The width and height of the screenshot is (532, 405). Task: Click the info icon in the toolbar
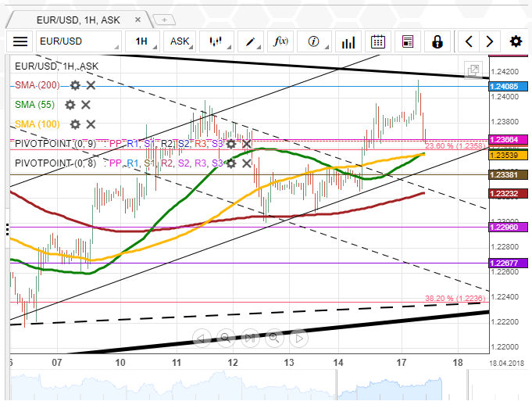[314, 41]
